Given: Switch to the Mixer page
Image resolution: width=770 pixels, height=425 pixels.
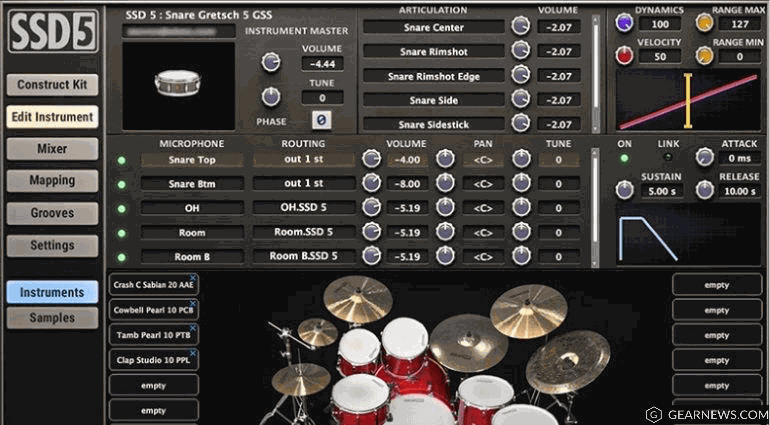Looking at the screenshot, I should tap(52, 149).
